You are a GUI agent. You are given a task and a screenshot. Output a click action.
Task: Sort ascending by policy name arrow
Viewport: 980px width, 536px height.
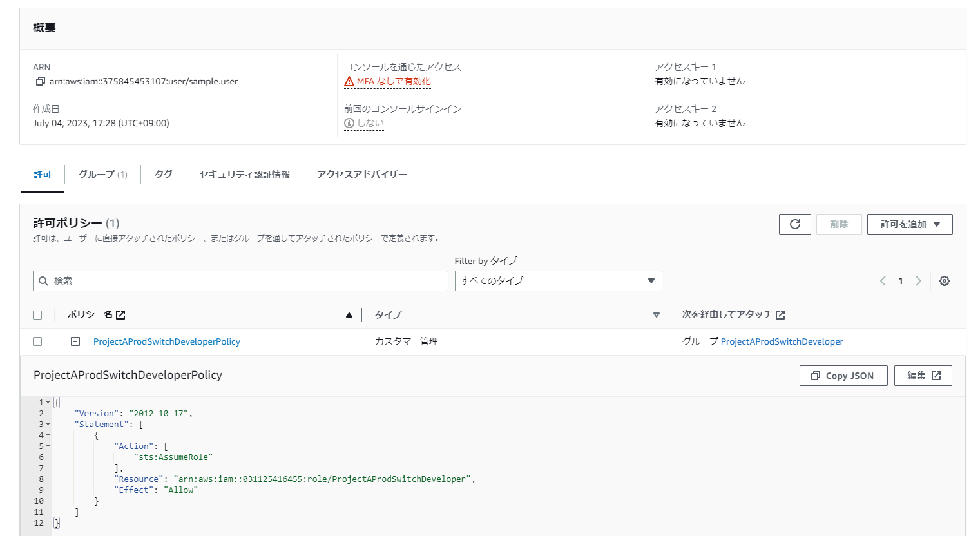349,315
